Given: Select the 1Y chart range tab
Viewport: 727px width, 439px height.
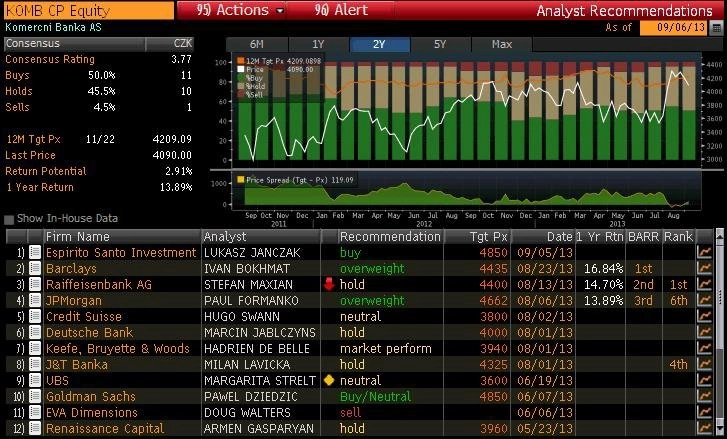Looking at the screenshot, I should (x=318, y=44).
